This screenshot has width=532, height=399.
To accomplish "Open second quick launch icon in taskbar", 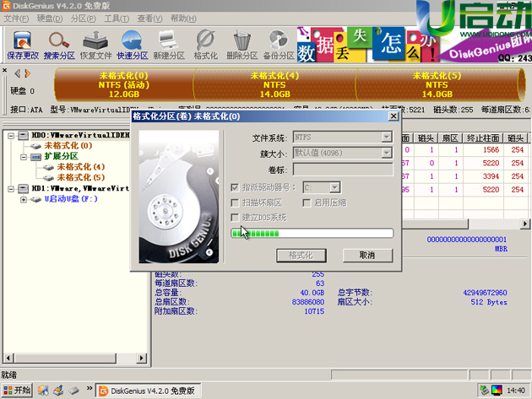I will coord(59,391).
